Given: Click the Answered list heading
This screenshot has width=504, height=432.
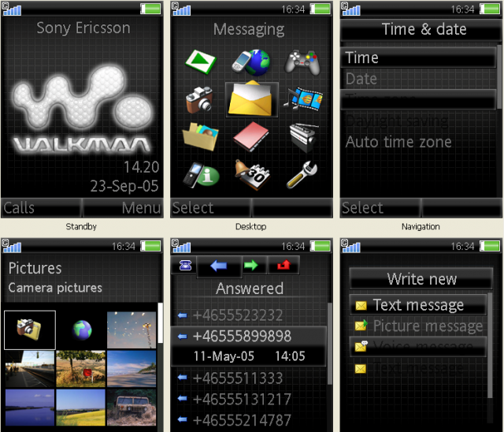Looking at the screenshot, I should (x=250, y=289).
